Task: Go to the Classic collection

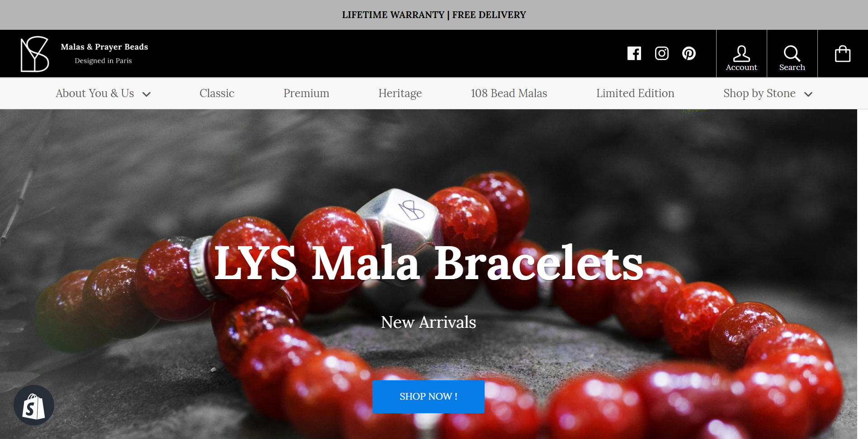Action: point(217,93)
